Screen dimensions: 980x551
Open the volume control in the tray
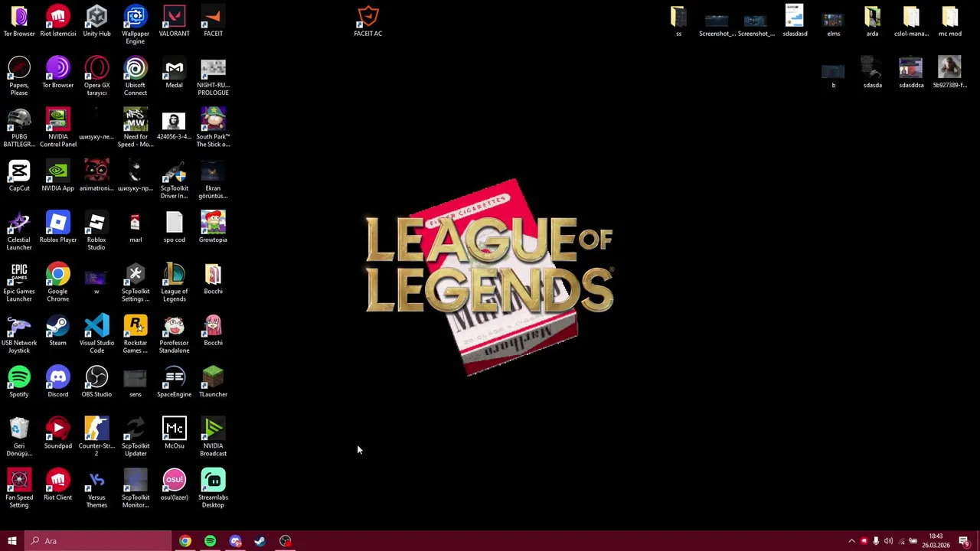(888, 541)
